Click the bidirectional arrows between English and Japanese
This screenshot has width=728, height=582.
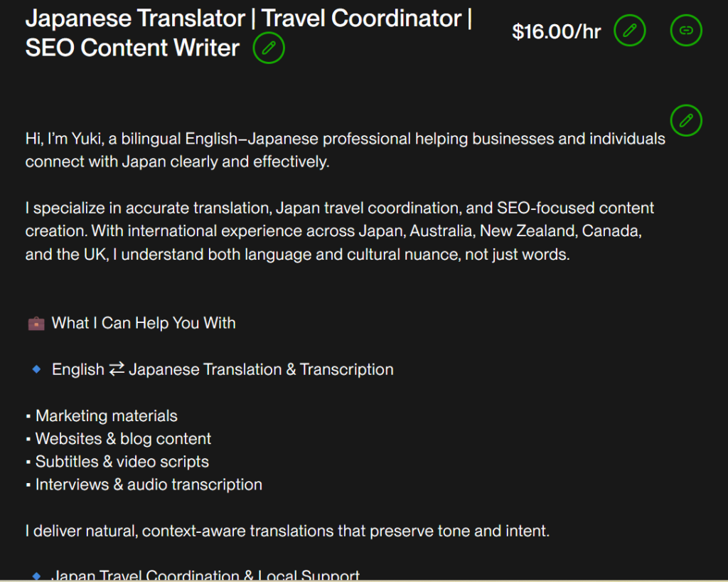coord(117,369)
